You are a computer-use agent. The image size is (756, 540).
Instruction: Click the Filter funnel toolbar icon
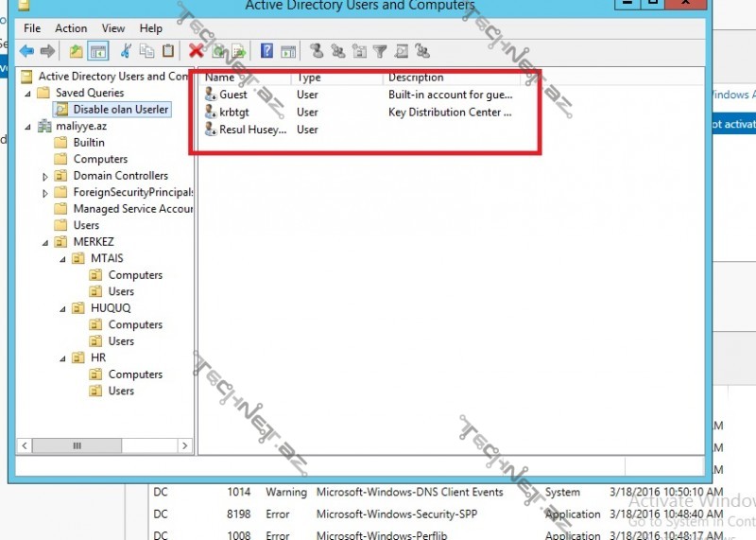tap(380, 51)
